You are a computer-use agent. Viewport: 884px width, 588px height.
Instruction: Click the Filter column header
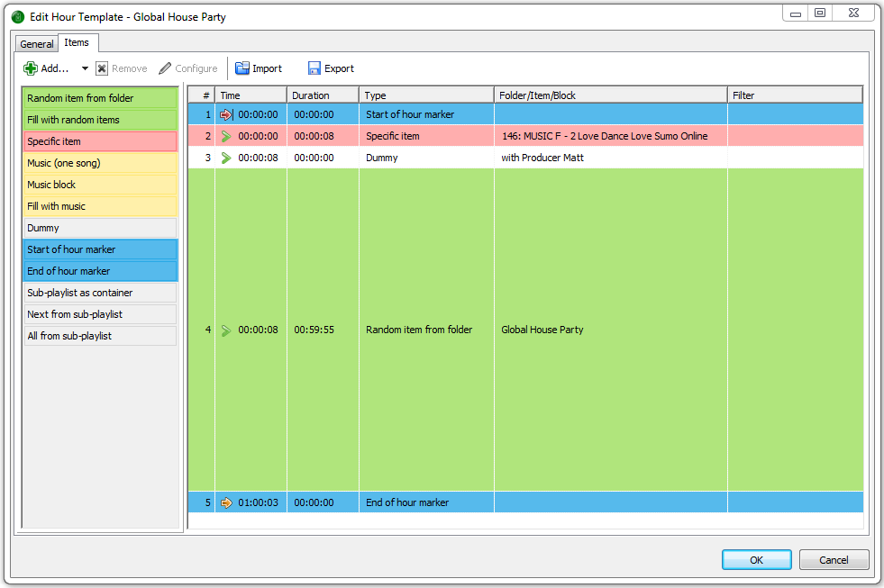tap(795, 95)
